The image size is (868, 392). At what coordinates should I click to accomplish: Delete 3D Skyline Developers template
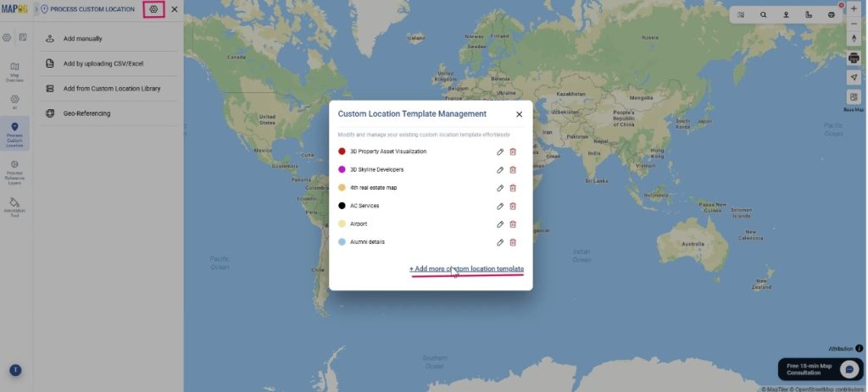[x=513, y=169]
